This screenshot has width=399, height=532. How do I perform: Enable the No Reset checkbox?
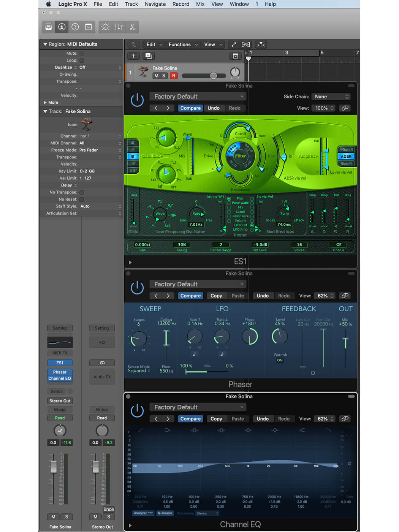82,199
